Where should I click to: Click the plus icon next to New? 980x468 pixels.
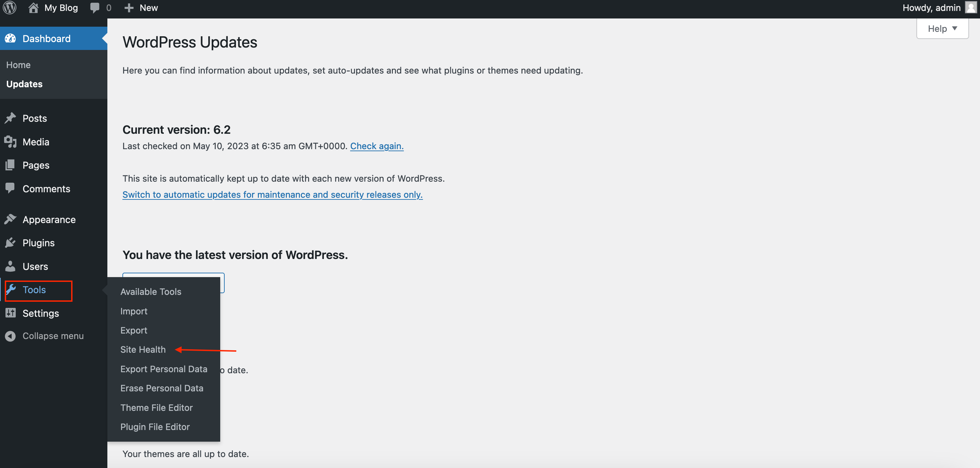(x=129, y=8)
